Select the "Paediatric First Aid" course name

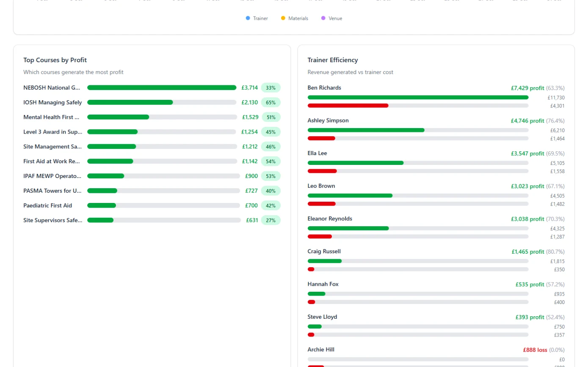point(48,205)
